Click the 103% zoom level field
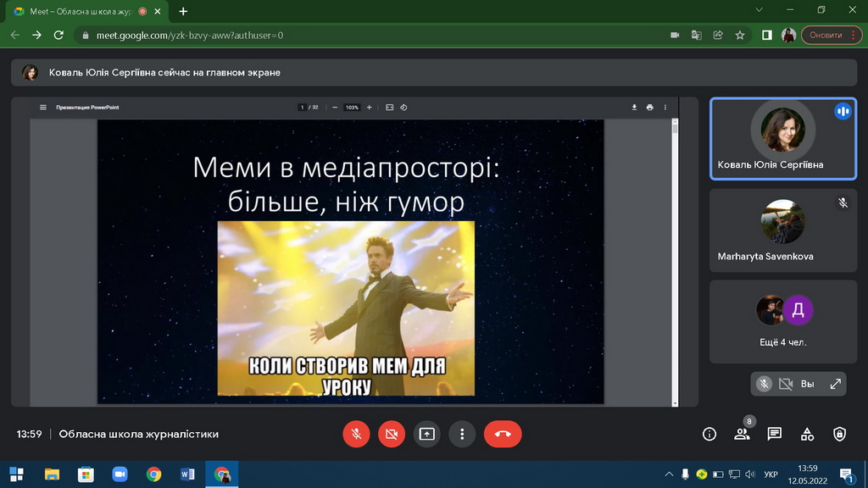Viewport: 868px width, 488px height. tap(352, 108)
